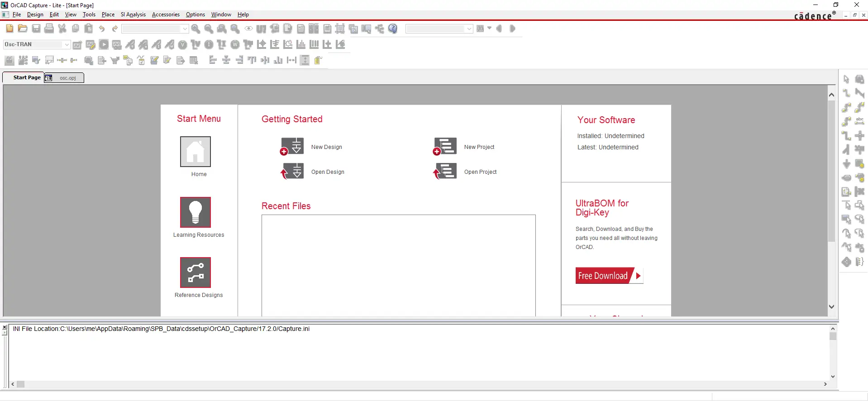Click the 'Latest: Undetermined' text

coord(608,147)
